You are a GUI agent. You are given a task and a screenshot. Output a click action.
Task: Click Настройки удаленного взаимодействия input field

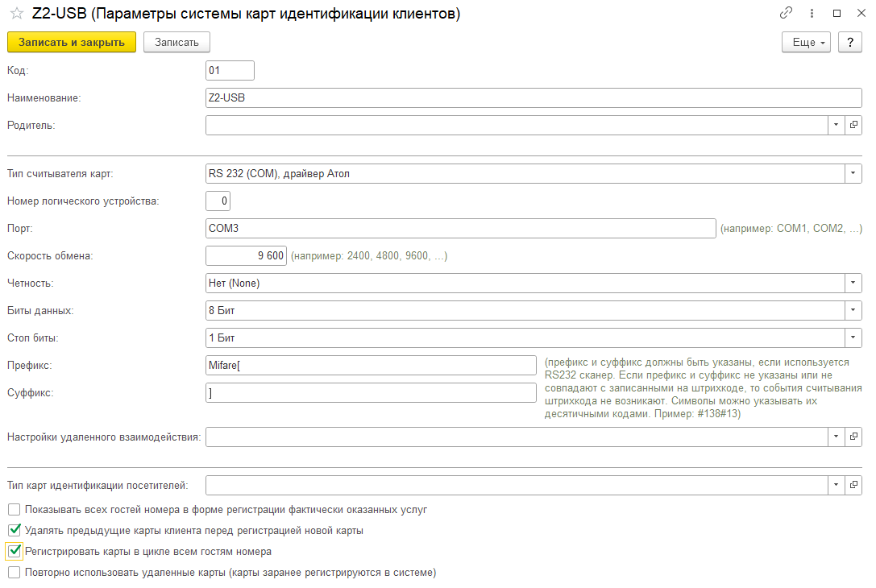click(x=517, y=437)
